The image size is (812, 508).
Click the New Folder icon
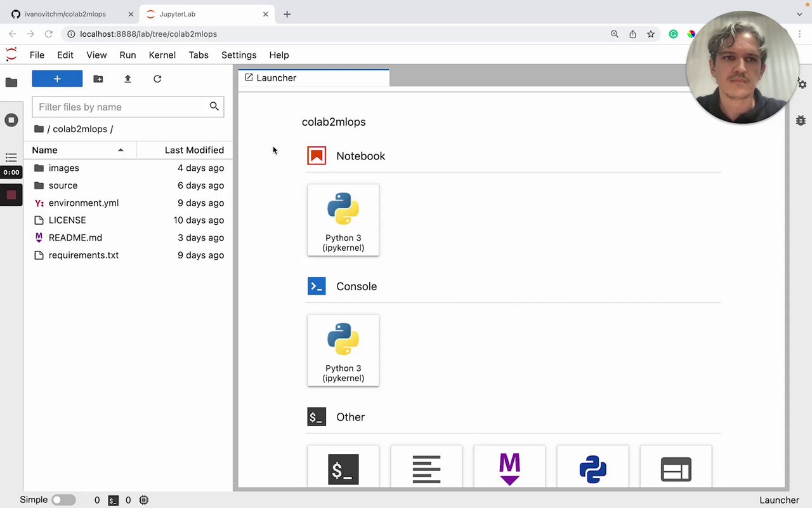98,79
